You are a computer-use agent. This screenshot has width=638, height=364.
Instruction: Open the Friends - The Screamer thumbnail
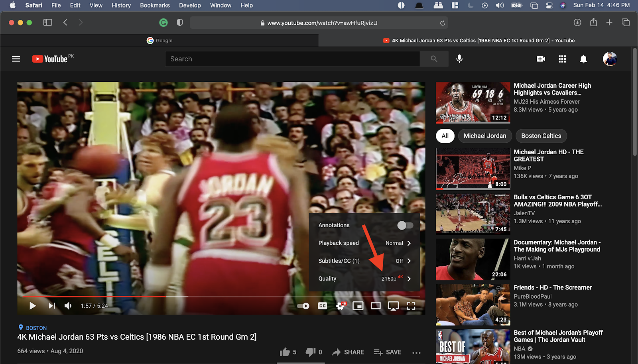tap(473, 304)
